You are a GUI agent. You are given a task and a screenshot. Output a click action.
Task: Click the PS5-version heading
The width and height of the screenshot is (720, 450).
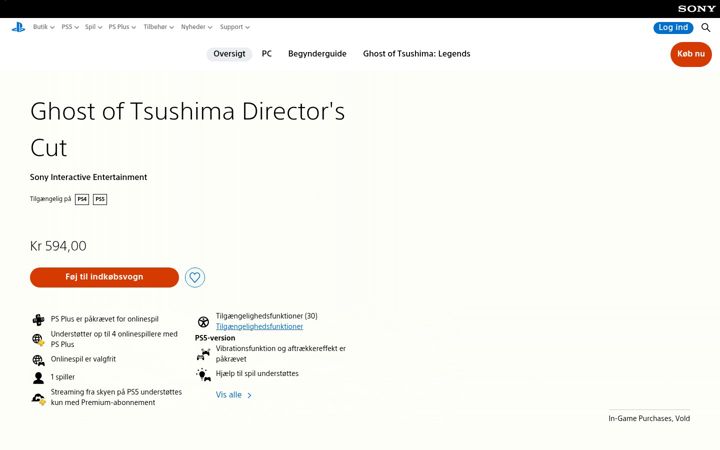tap(215, 338)
